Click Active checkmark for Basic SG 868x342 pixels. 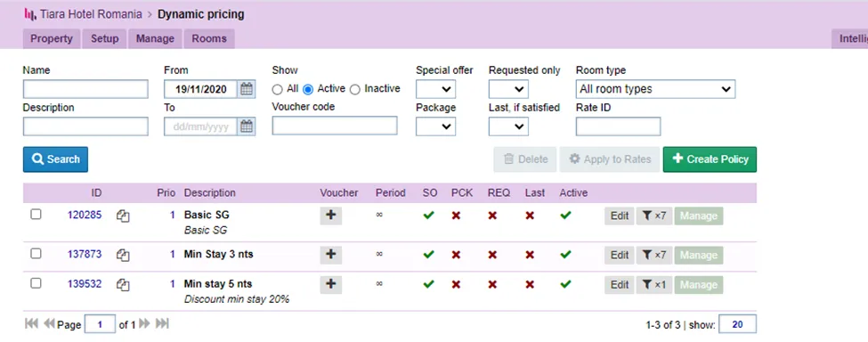[565, 216]
